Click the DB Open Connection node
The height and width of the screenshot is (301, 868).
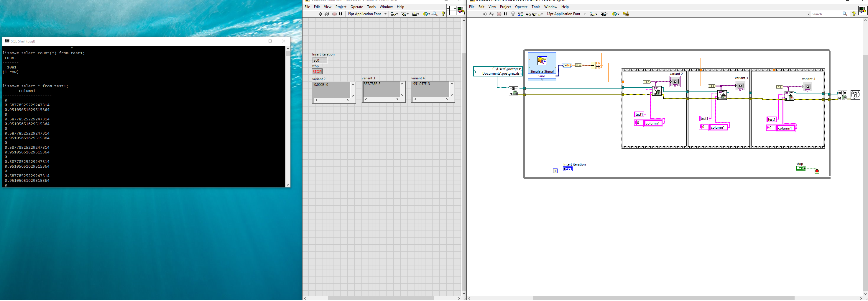coord(514,91)
